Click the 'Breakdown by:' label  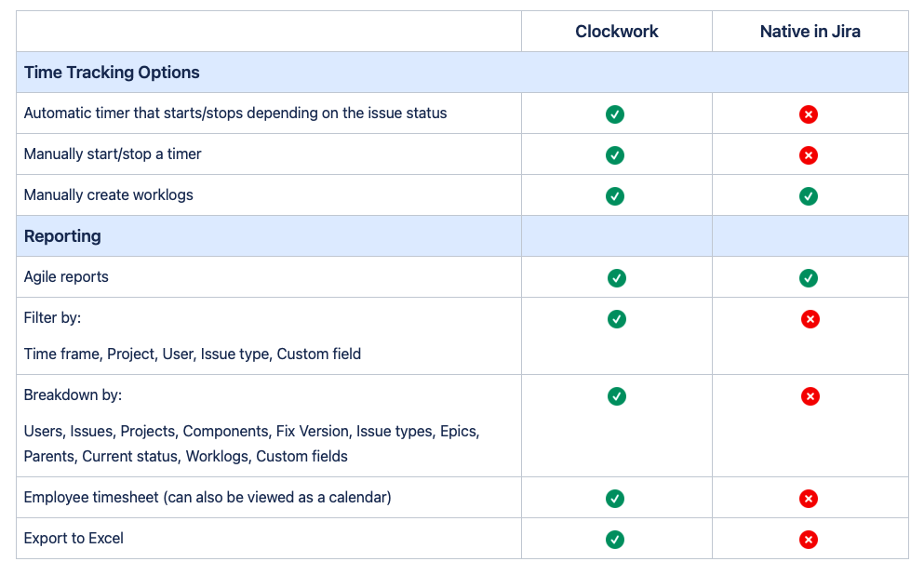[x=73, y=394]
